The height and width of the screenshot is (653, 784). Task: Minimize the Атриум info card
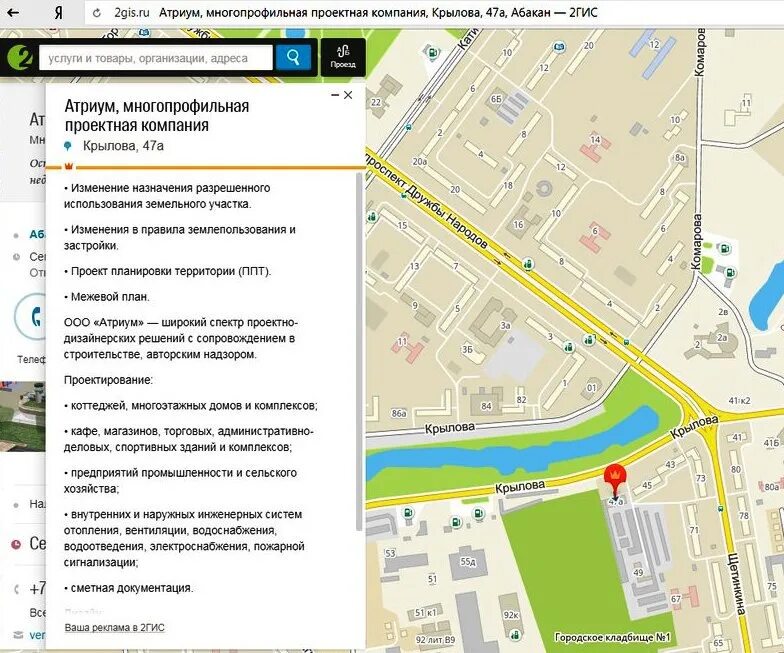click(x=335, y=95)
